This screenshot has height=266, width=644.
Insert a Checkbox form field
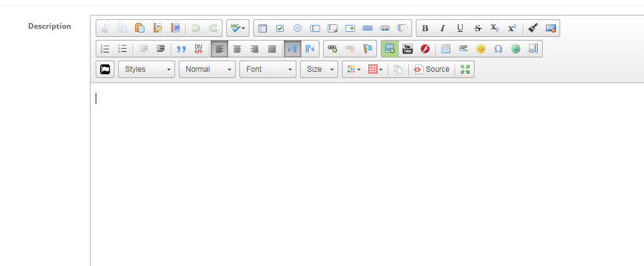(280, 28)
